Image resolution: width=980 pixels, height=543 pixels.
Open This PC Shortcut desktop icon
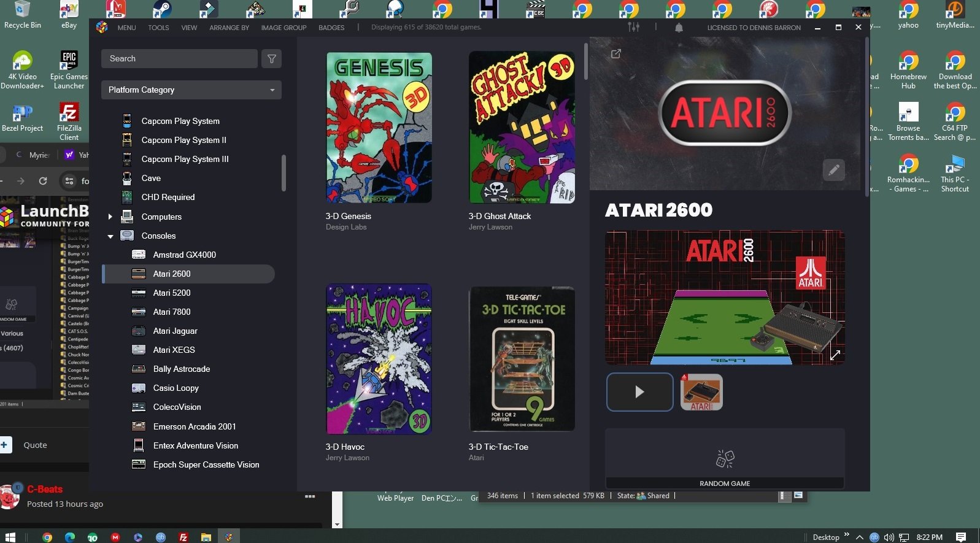(955, 173)
